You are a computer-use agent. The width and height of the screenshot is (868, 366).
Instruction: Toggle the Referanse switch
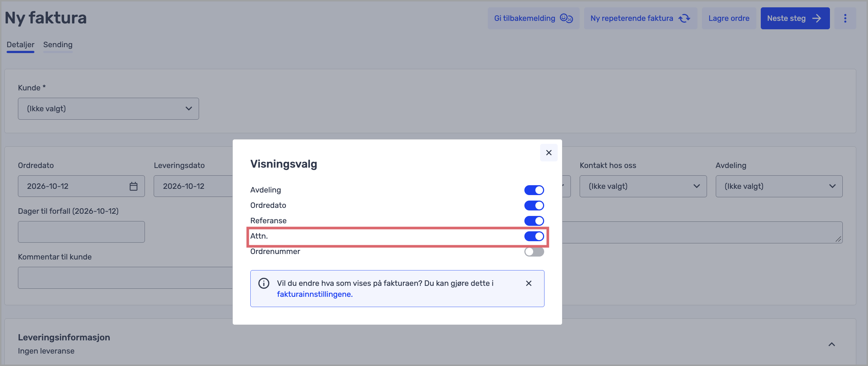534,221
